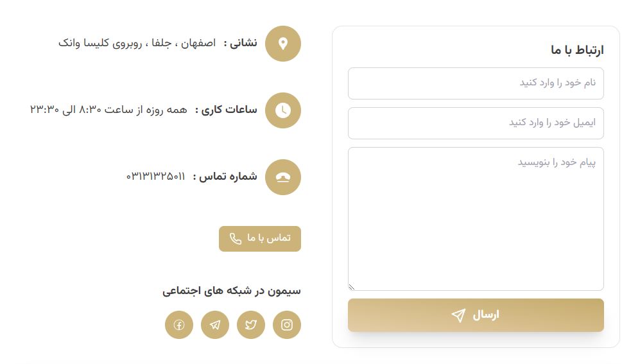
Task: Click the phone number ۰۳۱۳۱۳۲۵۰۱۱
Action: coord(156,177)
